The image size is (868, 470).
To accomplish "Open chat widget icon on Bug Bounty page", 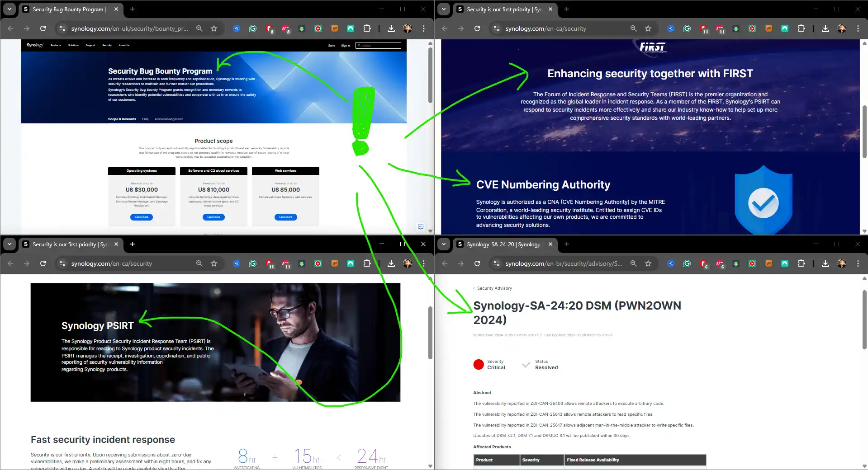I will (421, 227).
